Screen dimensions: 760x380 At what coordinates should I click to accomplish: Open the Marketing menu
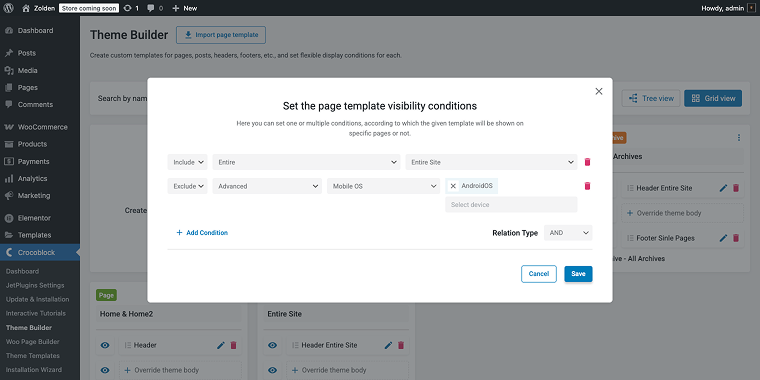pos(34,195)
